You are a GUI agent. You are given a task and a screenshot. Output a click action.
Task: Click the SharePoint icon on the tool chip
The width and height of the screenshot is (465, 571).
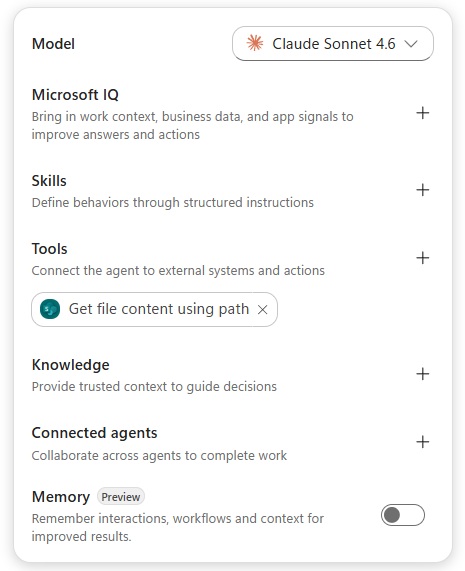tap(50, 309)
